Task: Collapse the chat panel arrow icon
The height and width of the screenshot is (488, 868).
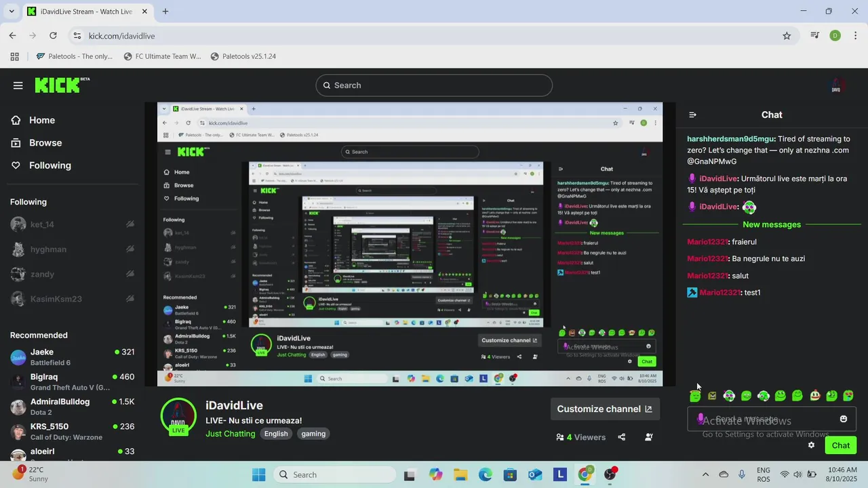Action: 692,115
